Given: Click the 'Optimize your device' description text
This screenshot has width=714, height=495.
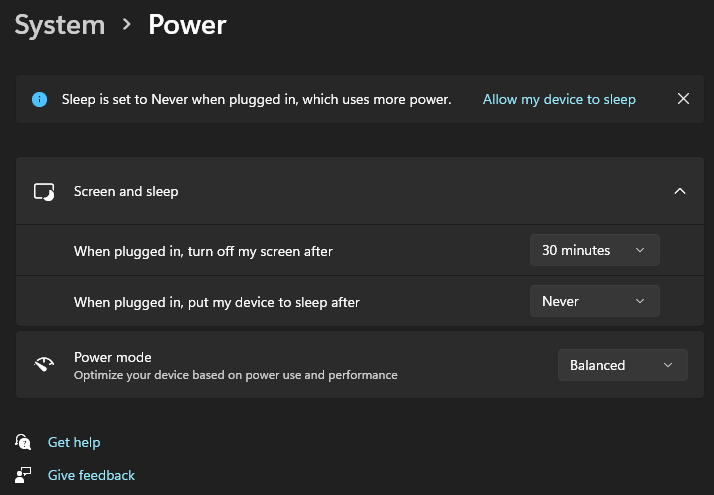Looking at the screenshot, I should pyautogui.click(x=235, y=375).
